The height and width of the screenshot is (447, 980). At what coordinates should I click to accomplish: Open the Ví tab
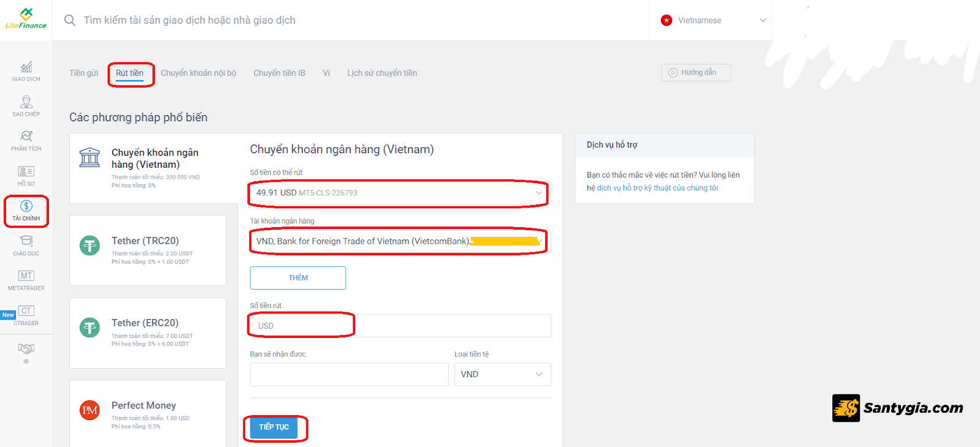coord(326,73)
